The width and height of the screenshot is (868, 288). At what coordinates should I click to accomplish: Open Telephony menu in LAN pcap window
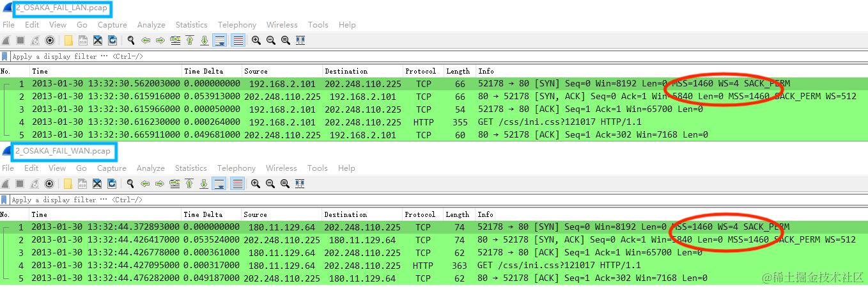237,25
